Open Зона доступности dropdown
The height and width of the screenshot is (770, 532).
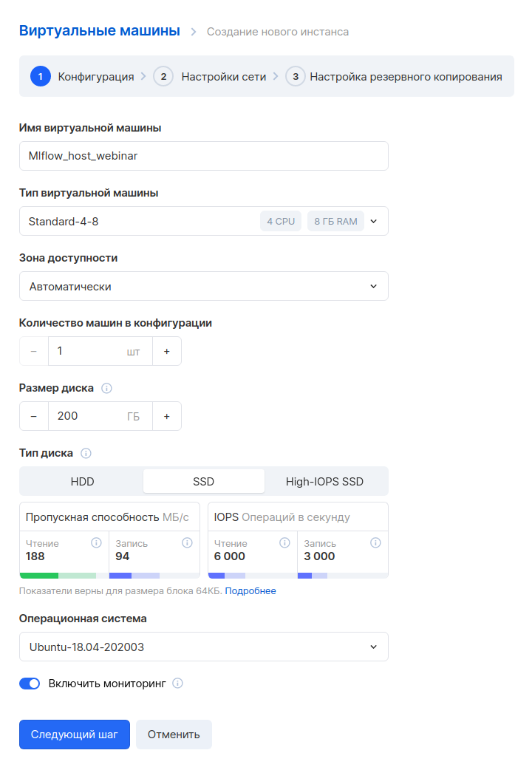(x=204, y=286)
